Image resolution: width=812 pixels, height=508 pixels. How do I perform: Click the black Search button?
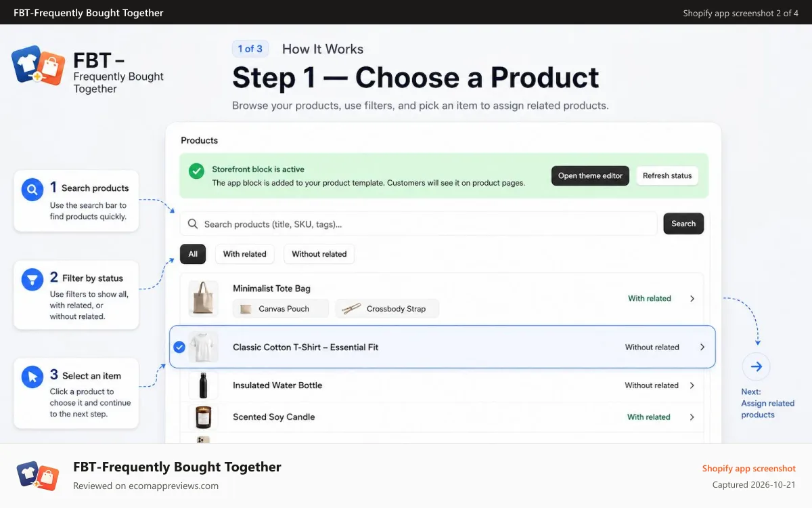(x=683, y=224)
